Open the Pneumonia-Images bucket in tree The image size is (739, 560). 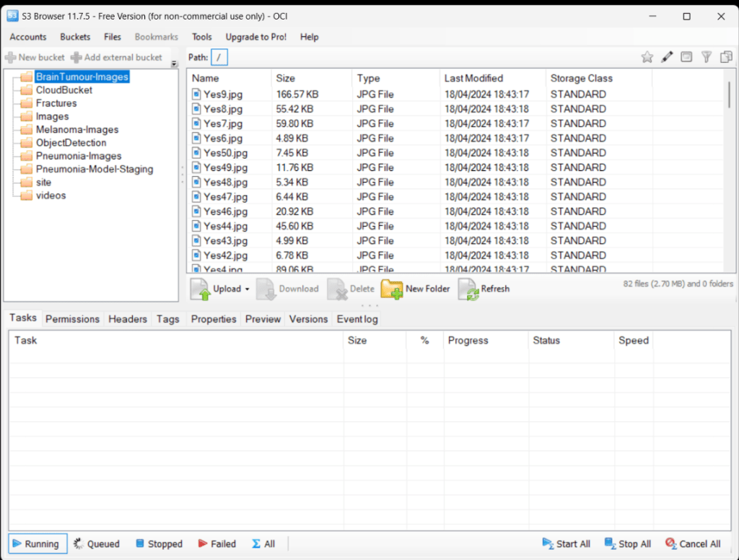79,156
